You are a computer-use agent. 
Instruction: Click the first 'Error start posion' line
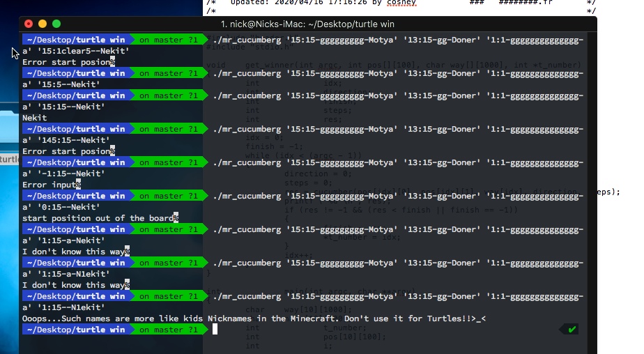click(x=66, y=62)
